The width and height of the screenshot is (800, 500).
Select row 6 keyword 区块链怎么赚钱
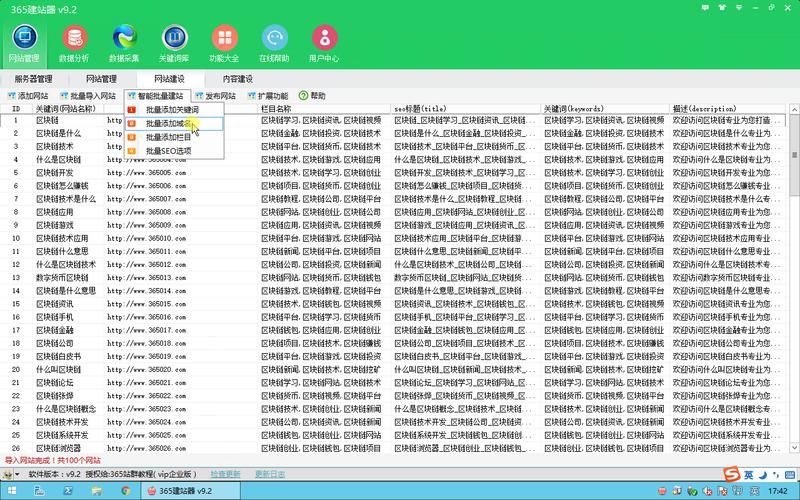62,186
